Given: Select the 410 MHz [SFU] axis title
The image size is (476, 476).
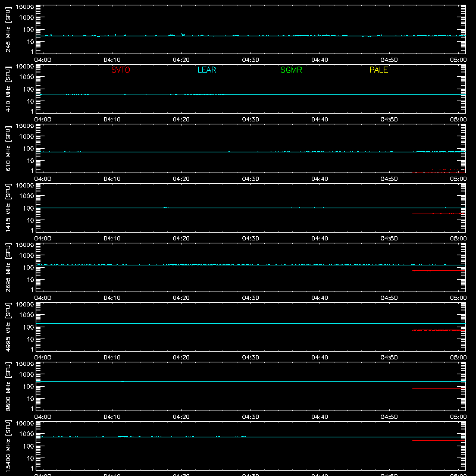Looking at the screenshot, I should [8, 89].
